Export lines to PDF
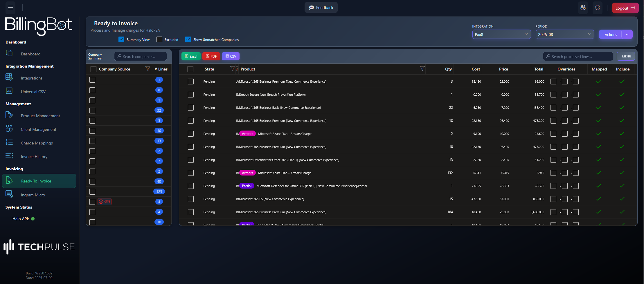The width and height of the screenshot is (644, 284). point(211,56)
